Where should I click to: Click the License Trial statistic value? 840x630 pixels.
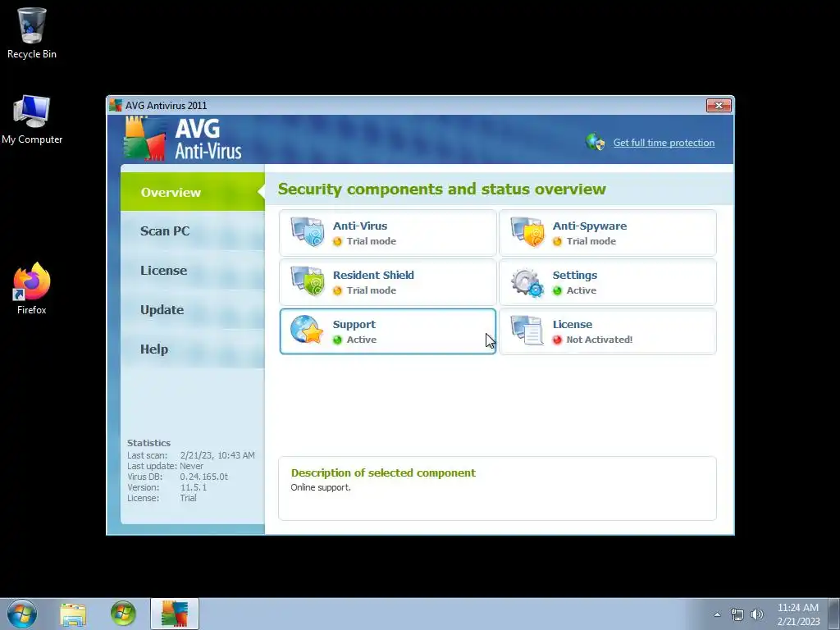(x=189, y=498)
